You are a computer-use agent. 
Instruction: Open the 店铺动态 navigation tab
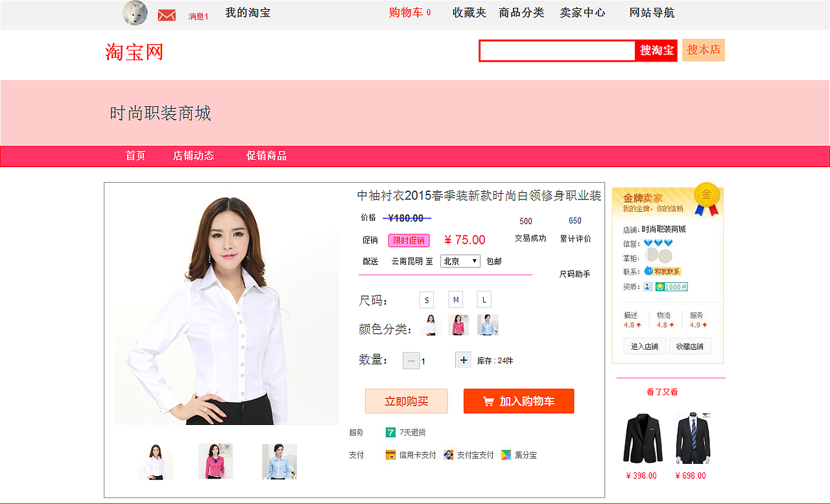(194, 155)
